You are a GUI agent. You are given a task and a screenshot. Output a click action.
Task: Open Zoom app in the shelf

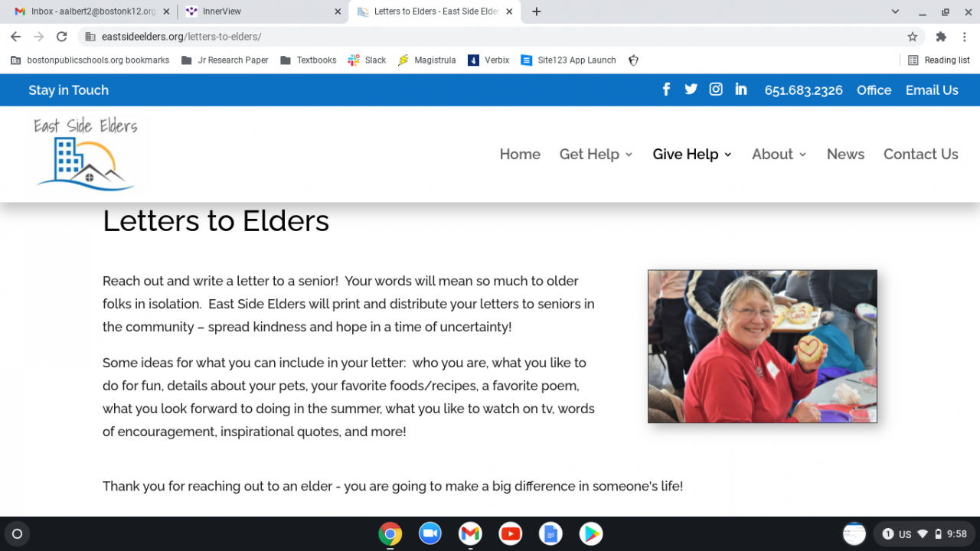pyautogui.click(x=430, y=533)
